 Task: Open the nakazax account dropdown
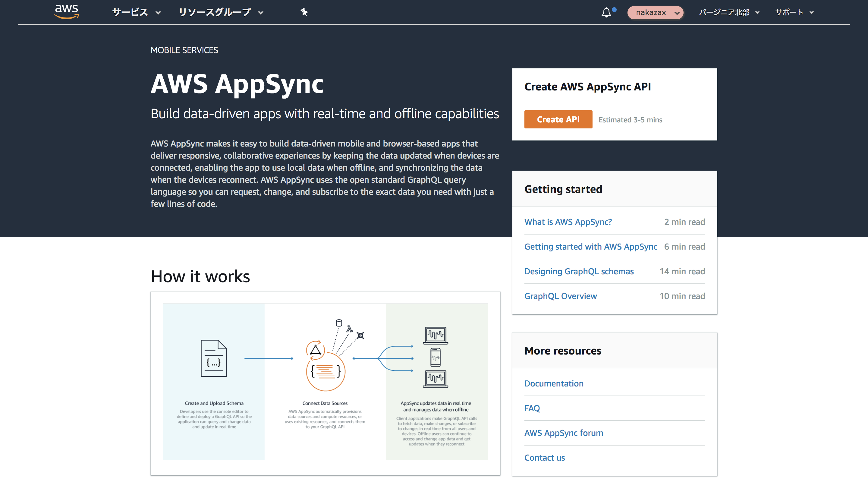click(x=655, y=13)
